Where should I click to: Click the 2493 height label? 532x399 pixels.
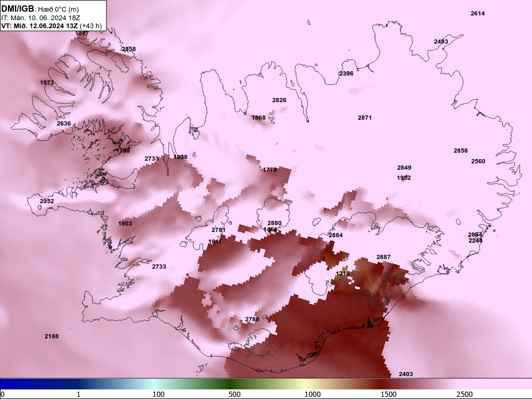441,41
